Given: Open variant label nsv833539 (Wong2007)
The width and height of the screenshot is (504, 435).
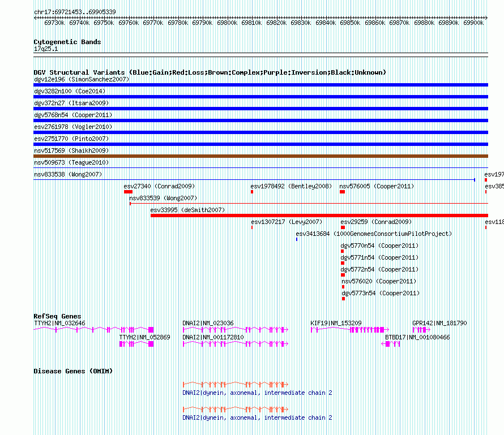Looking at the screenshot, I should point(163,198).
